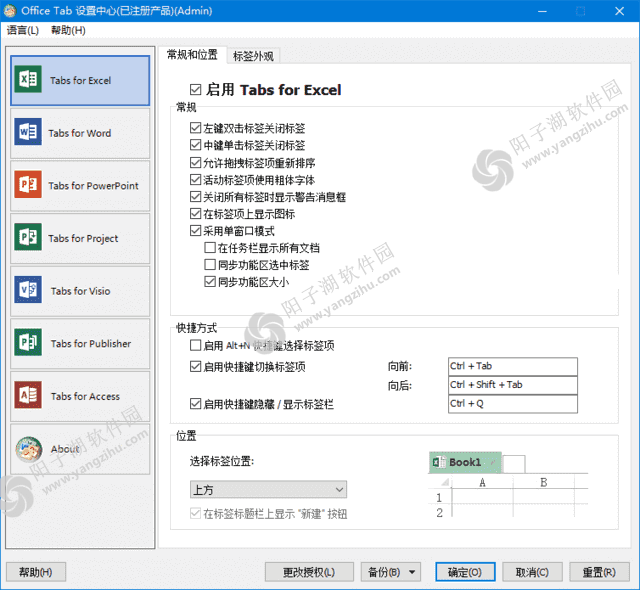
Task: Click the 重置(R) button
Action: tap(599, 572)
